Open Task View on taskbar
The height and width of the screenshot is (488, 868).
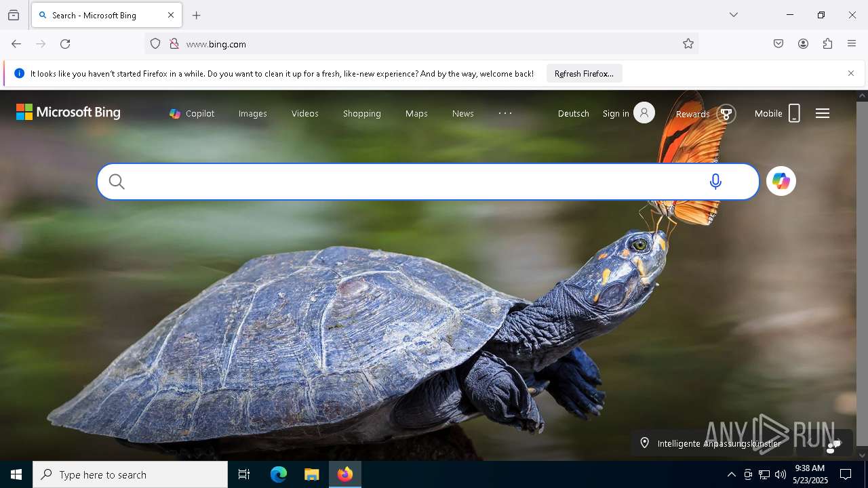pos(244,474)
